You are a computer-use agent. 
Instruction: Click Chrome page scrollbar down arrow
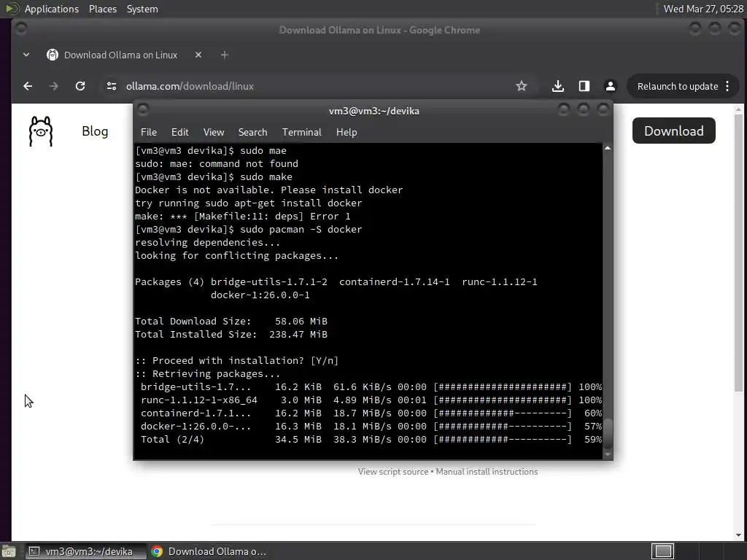point(738,536)
